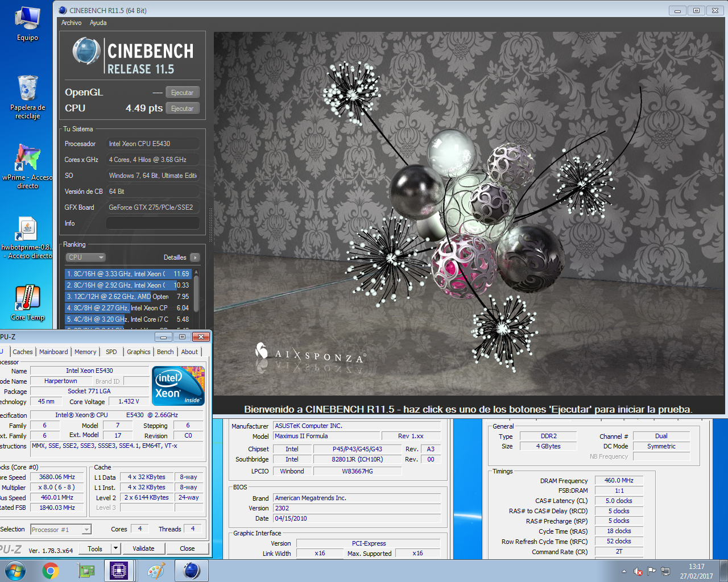Switch to the SPD tab in CPU-Z
Image resolution: width=728 pixels, height=582 pixels.
click(x=111, y=352)
